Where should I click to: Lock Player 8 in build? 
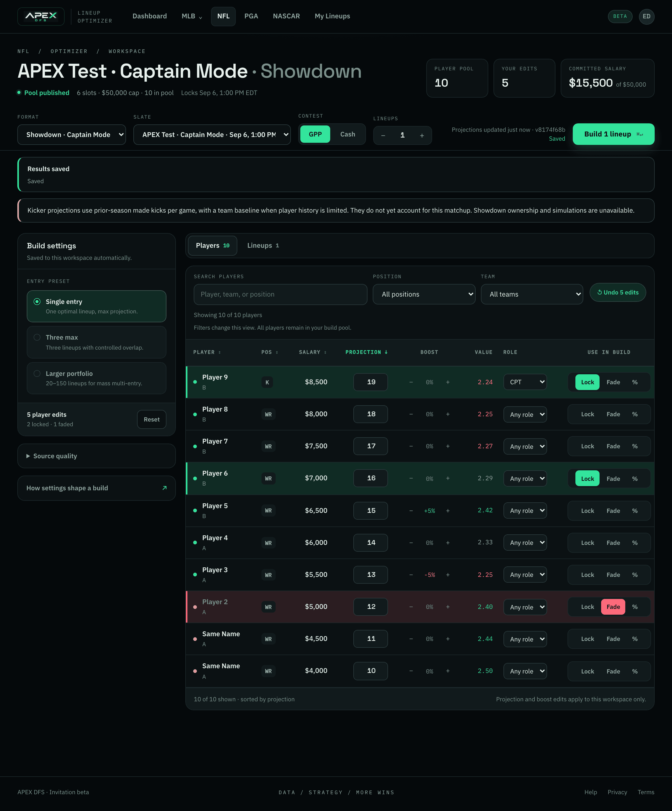click(x=587, y=414)
